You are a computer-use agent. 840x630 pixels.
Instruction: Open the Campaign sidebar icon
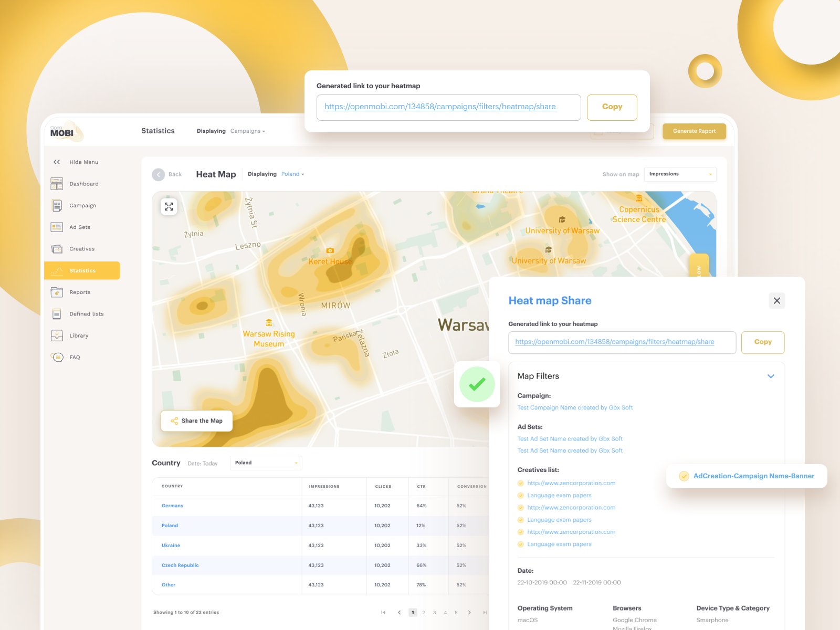pos(57,205)
